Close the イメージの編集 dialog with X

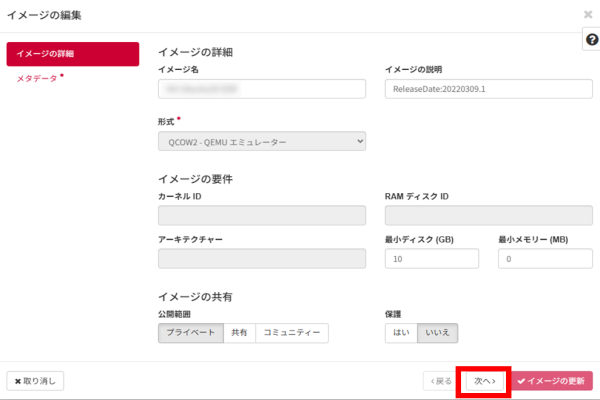click(587, 15)
